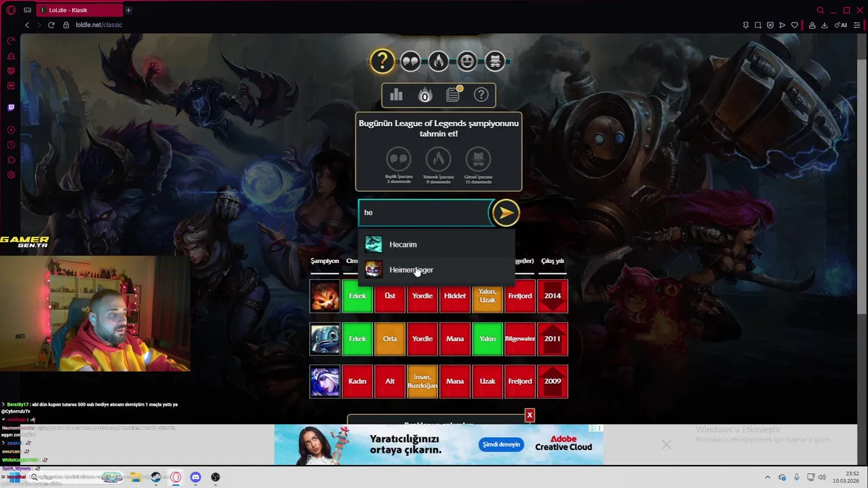Image resolution: width=868 pixels, height=488 pixels.
Task: Click the pin icon in the browser toolbar
Action: pyautogui.click(x=746, y=25)
